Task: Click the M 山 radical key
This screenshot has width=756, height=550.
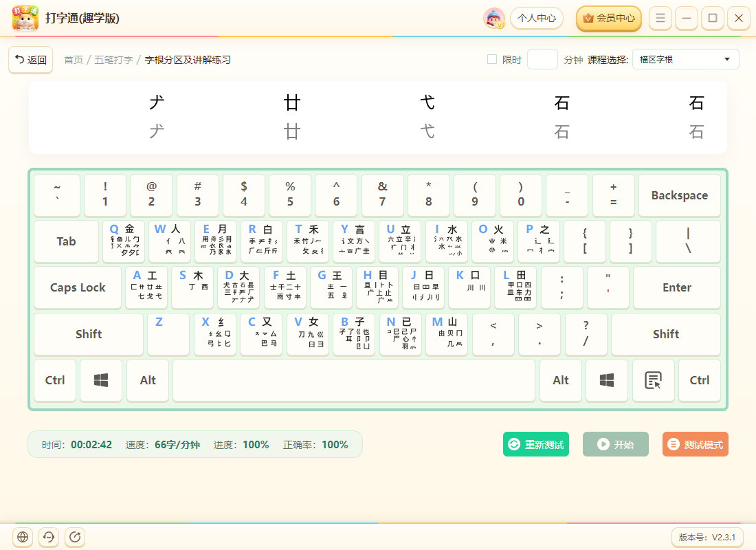Action: coord(447,334)
